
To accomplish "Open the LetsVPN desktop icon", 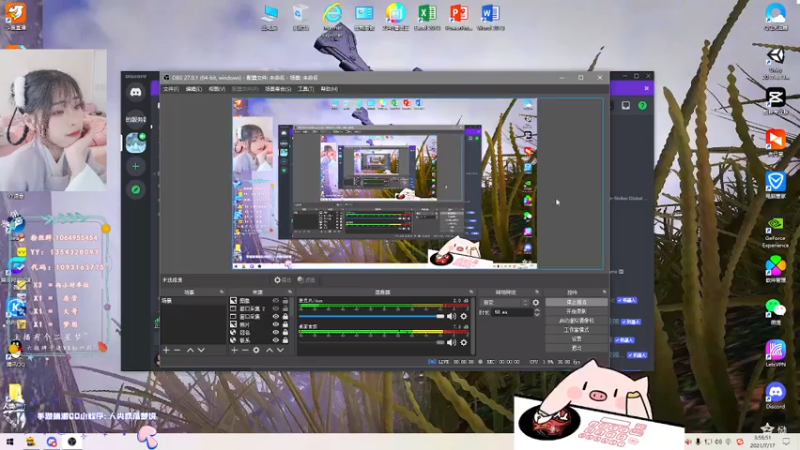I will point(776,354).
